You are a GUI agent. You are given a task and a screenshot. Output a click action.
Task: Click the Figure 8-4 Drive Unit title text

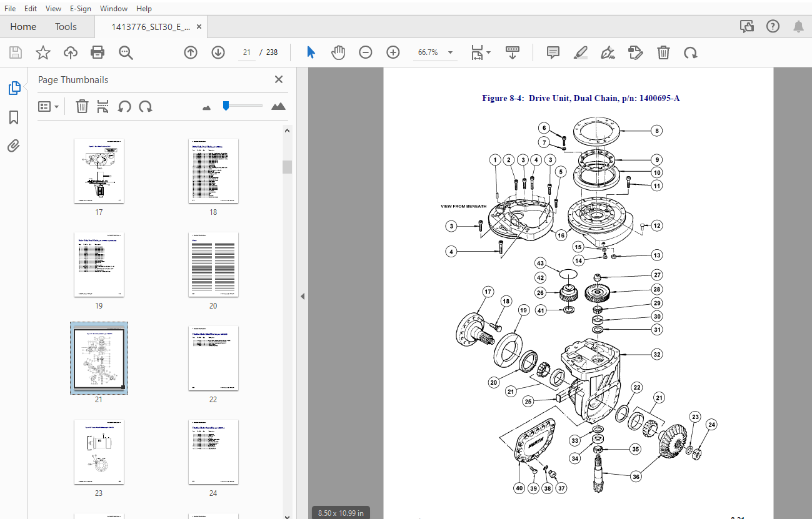coord(581,98)
